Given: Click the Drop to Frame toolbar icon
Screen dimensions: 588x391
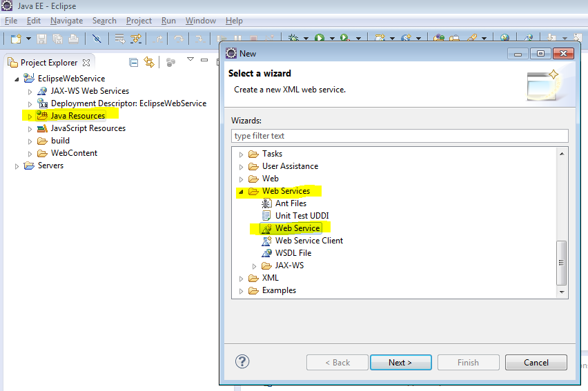Looking at the screenshot, I should pos(119,39).
